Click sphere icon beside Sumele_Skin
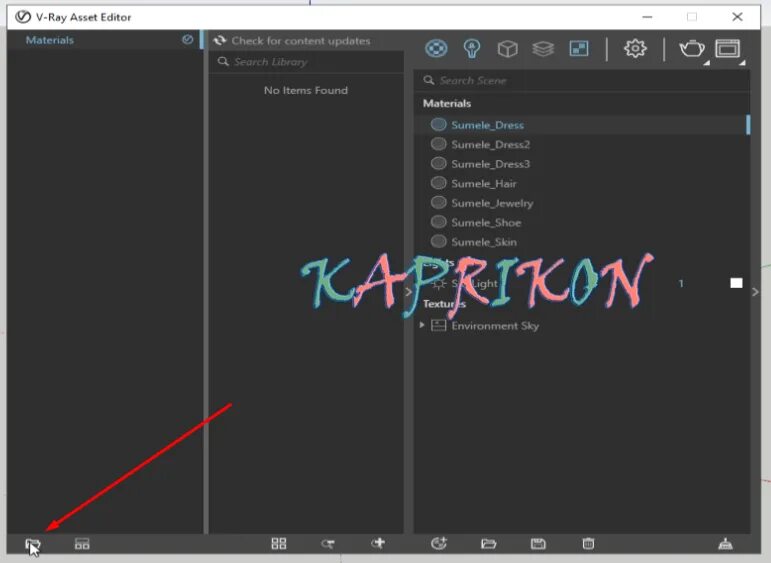Viewport: 771px width, 563px height. (x=438, y=241)
